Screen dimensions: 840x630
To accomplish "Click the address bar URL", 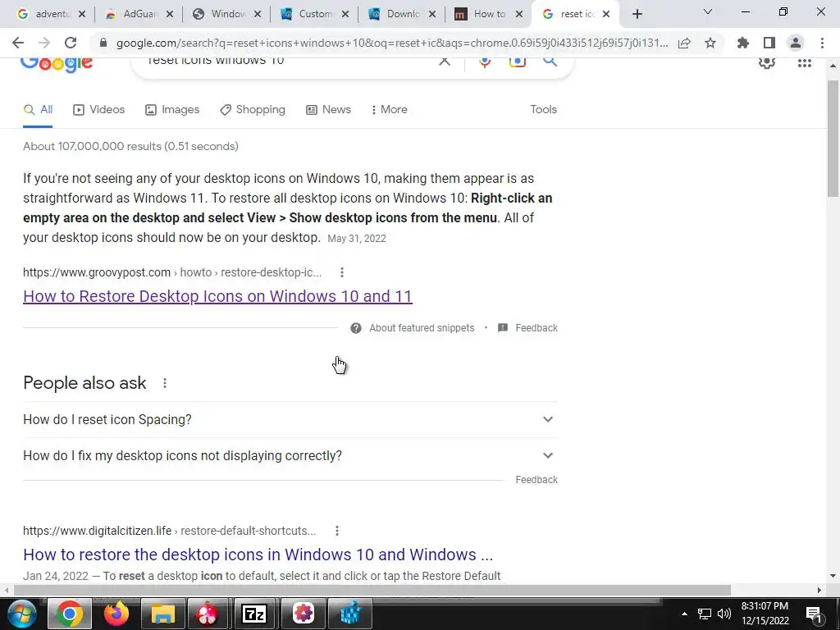I will click(391, 43).
